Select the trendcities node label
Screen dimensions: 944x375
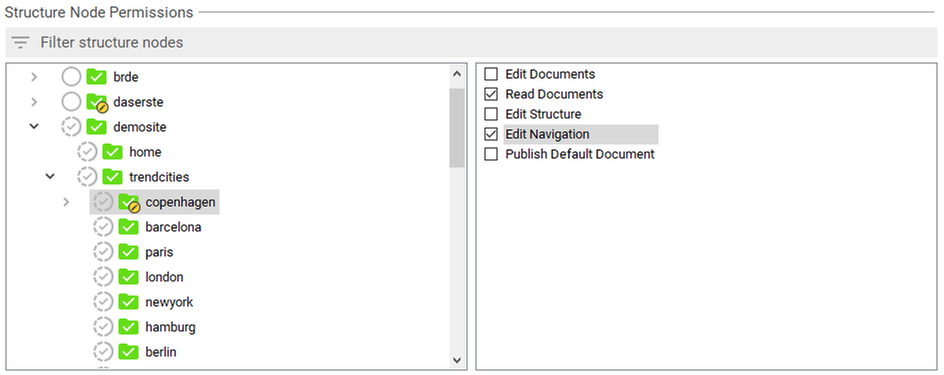coord(159,177)
